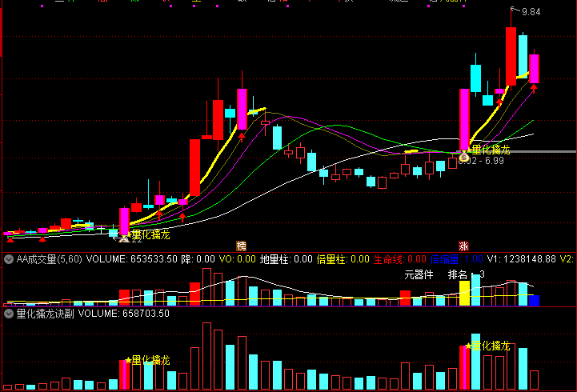The height and width of the screenshot is (392, 577).
Task: Select the 降: 0.00 readout
Action: pos(198,259)
